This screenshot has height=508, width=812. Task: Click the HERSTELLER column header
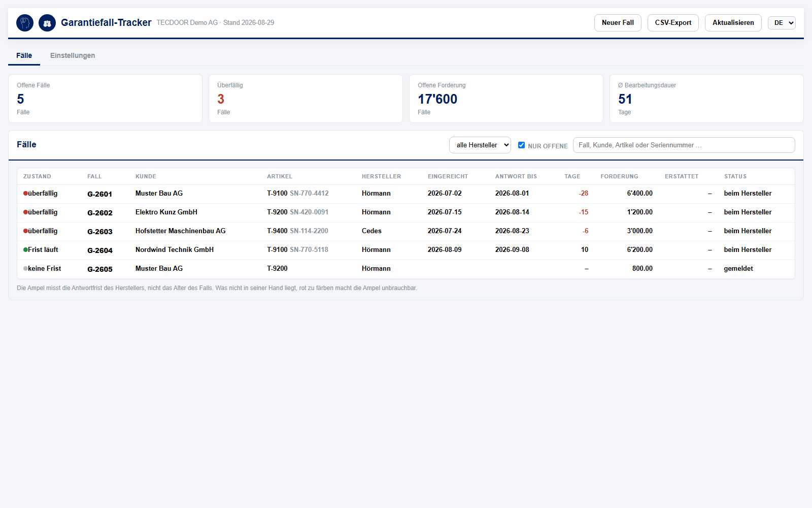point(381,177)
